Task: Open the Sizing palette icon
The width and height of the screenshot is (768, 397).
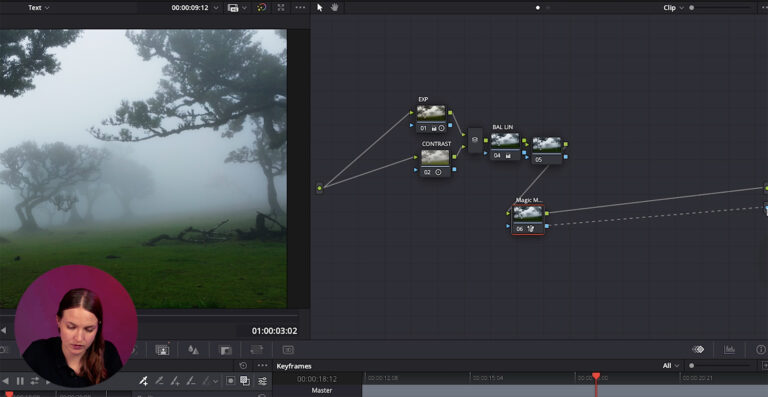Action: click(x=257, y=350)
